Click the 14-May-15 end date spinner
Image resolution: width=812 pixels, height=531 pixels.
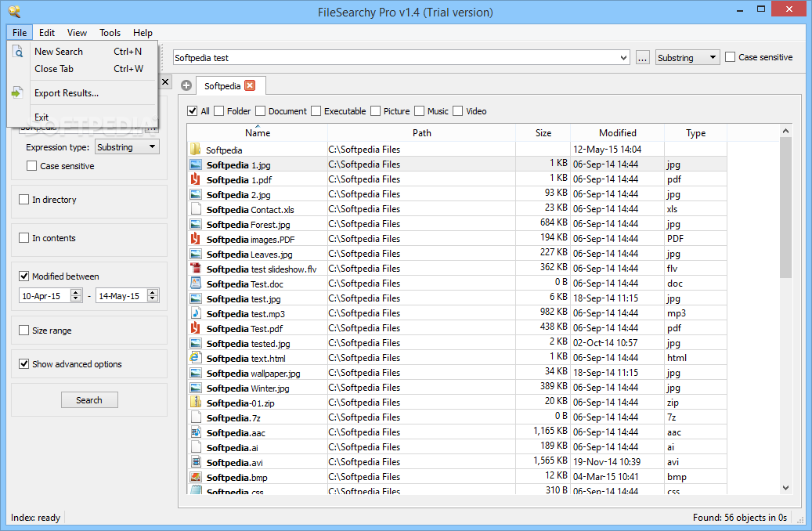point(152,296)
